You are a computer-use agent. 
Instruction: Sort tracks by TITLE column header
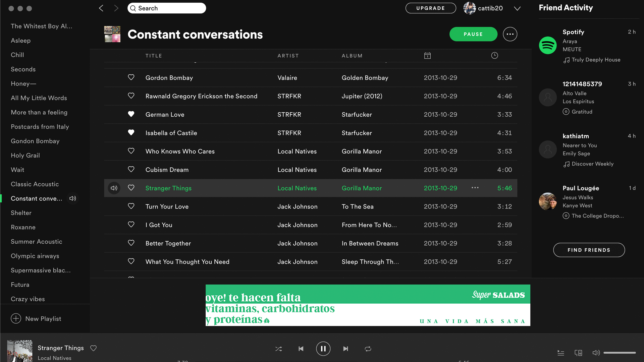[x=154, y=56]
